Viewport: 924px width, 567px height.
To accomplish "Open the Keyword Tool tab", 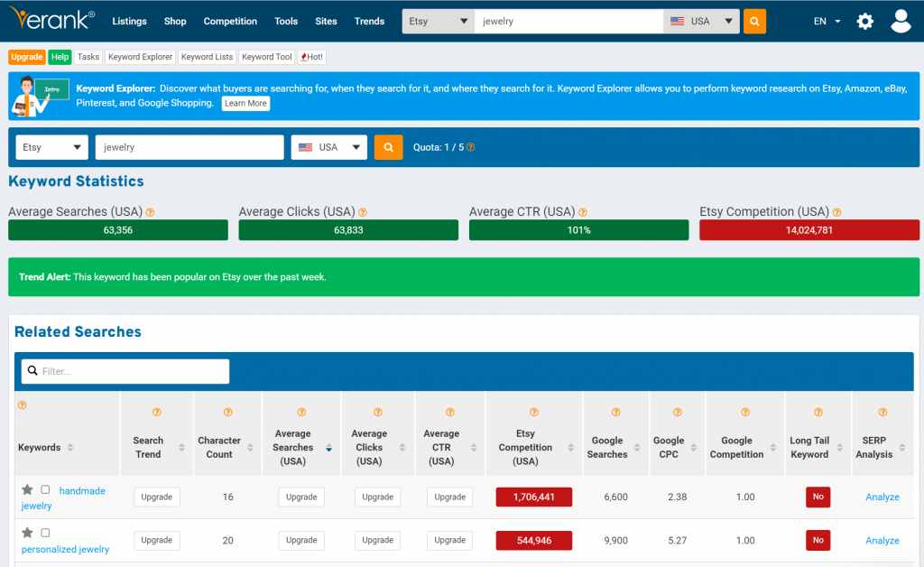I will (x=266, y=57).
